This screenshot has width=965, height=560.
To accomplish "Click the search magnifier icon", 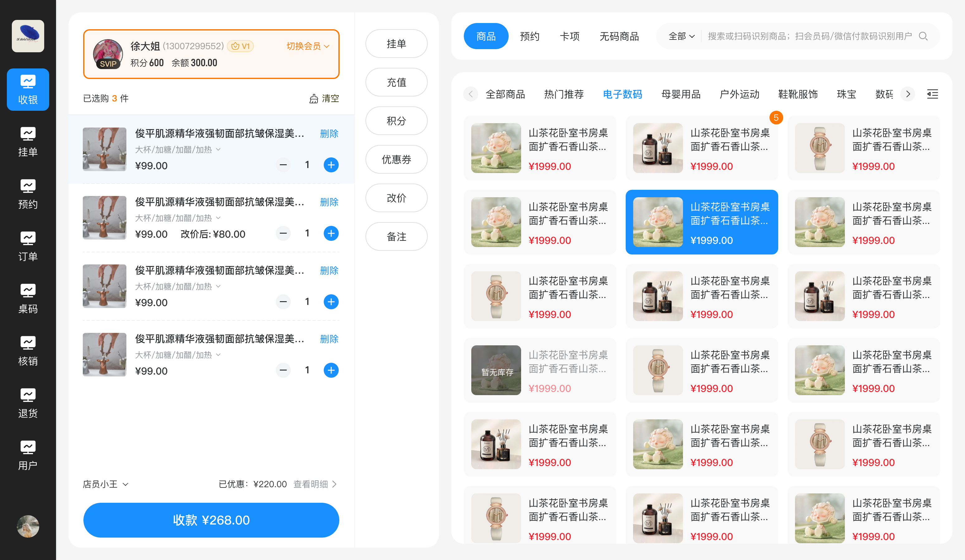I will tap(923, 36).
